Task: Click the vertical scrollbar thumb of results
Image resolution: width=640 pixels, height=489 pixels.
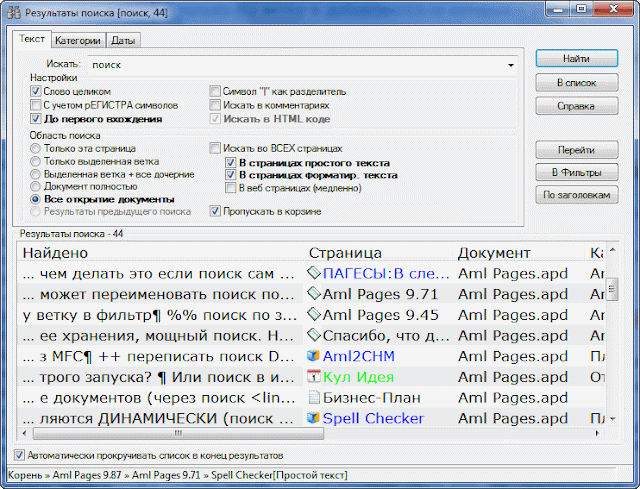Action: 612,289
